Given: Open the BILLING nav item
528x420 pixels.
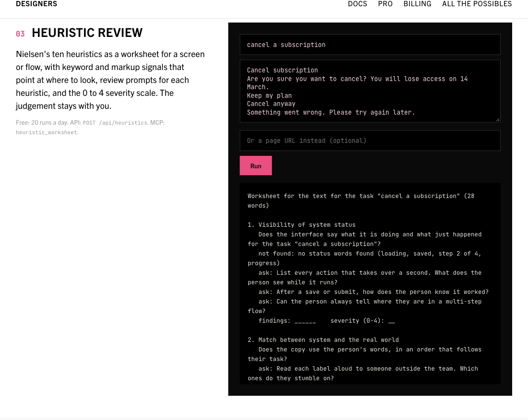Looking at the screenshot, I should (417, 4).
